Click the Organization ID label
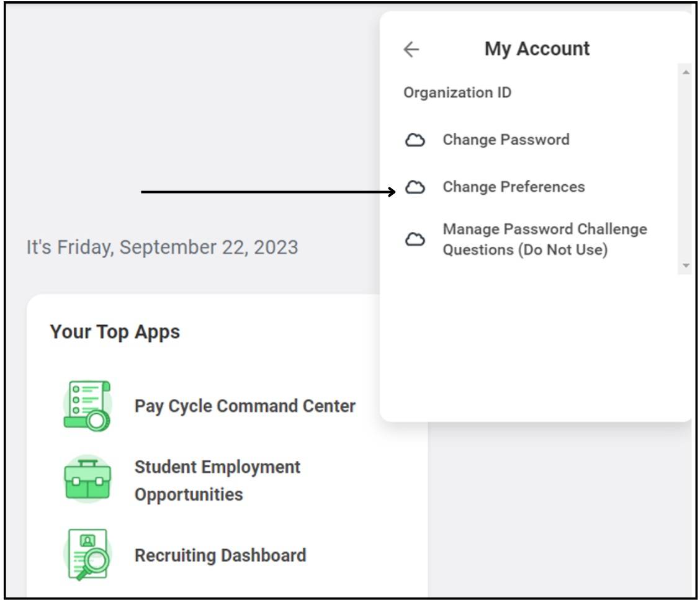This screenshot has height=600, width=700. point(457,93)
